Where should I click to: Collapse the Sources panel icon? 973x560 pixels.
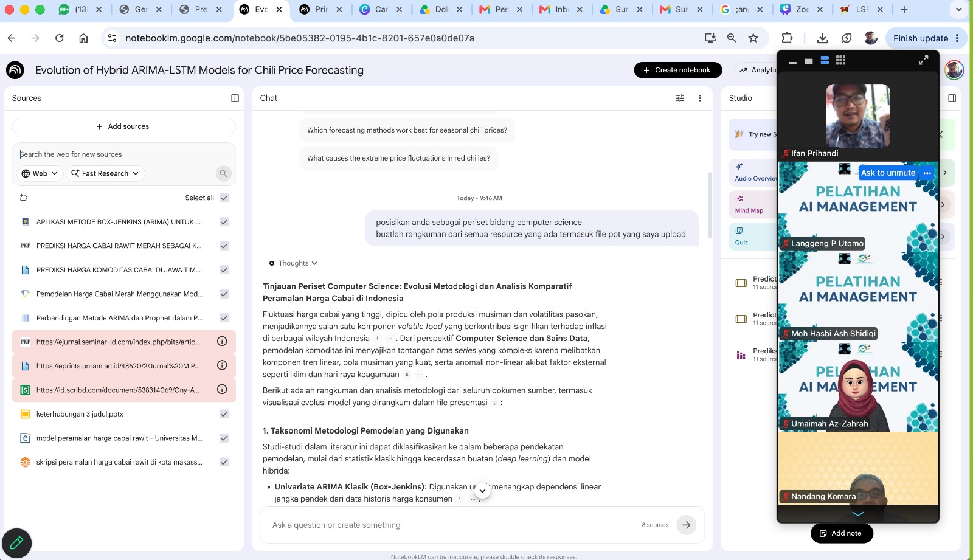click(235, 98)
